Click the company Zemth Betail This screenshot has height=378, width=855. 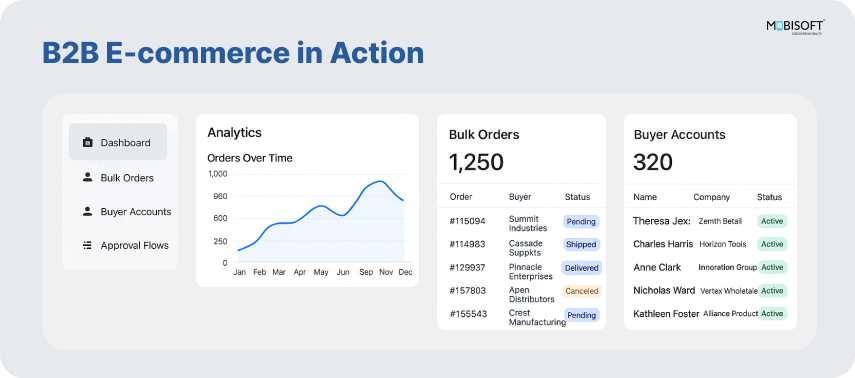click(720, 221)
